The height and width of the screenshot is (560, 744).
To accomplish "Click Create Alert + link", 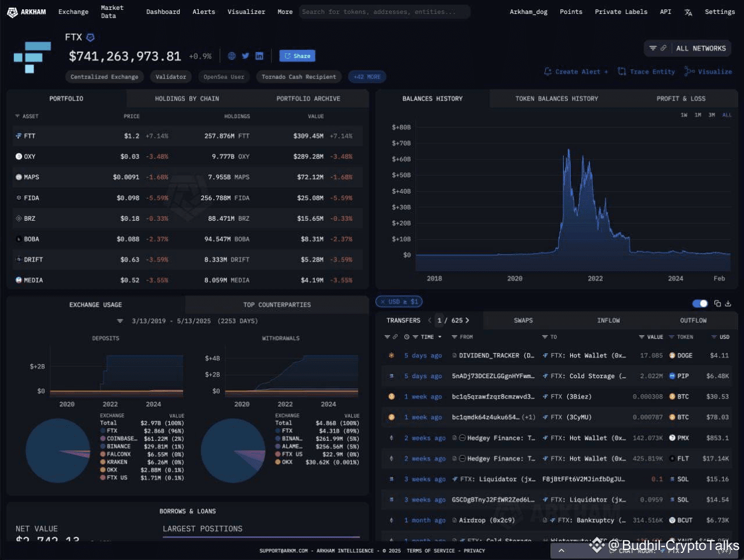I will click(576, 71).
